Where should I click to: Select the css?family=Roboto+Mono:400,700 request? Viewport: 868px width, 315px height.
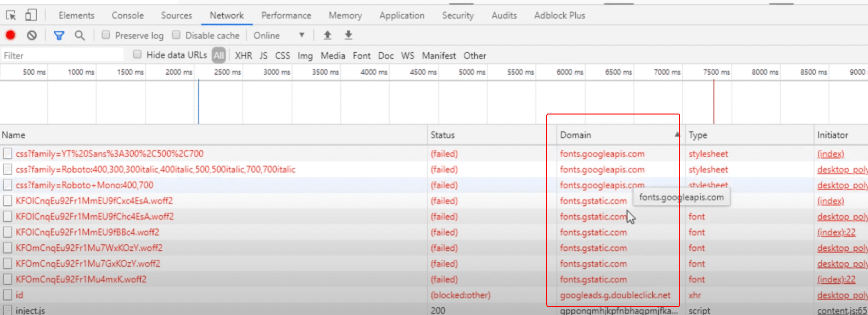(85, 185)
